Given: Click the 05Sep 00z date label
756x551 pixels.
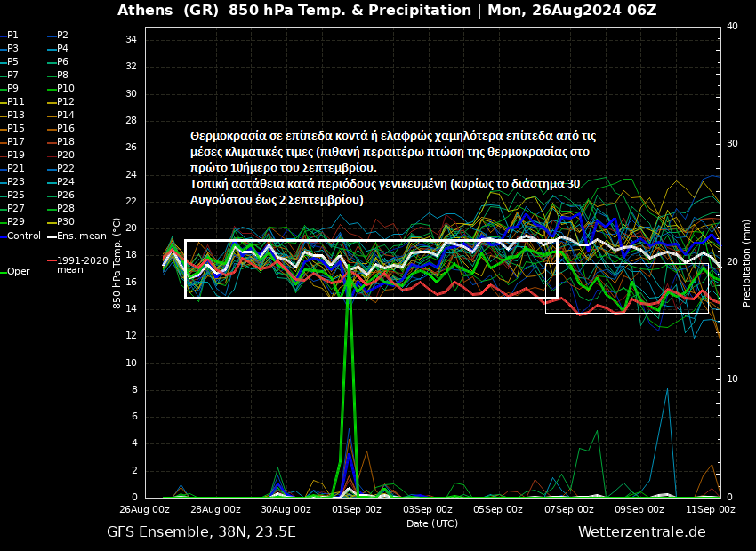Looking at the screenshot, I should [497, 509].
